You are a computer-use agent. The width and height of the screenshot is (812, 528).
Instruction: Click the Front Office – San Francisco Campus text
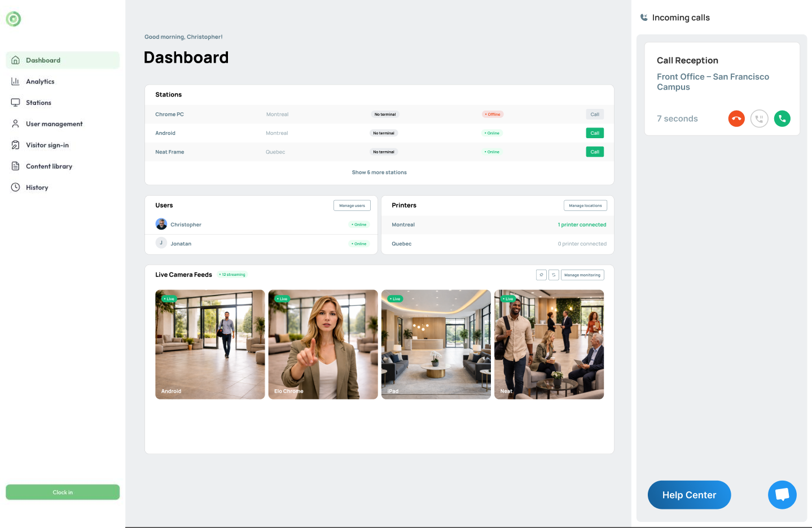pyautogui.click(x=713, y=82)
